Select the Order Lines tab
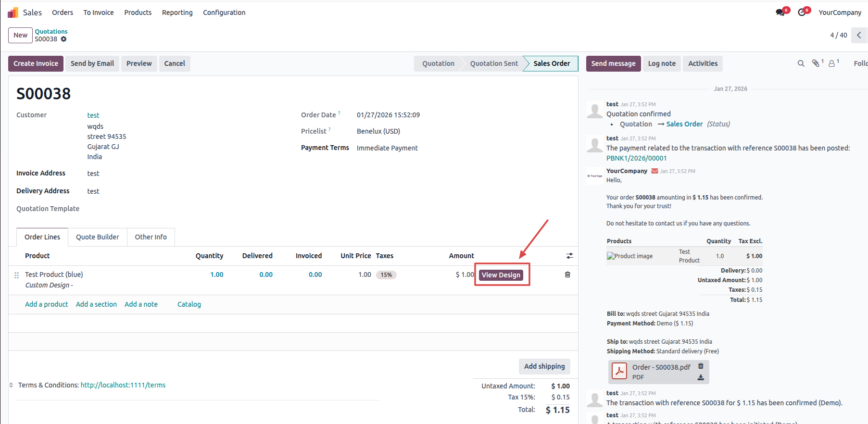Screen dimensions: 868x424 point(42,237)
